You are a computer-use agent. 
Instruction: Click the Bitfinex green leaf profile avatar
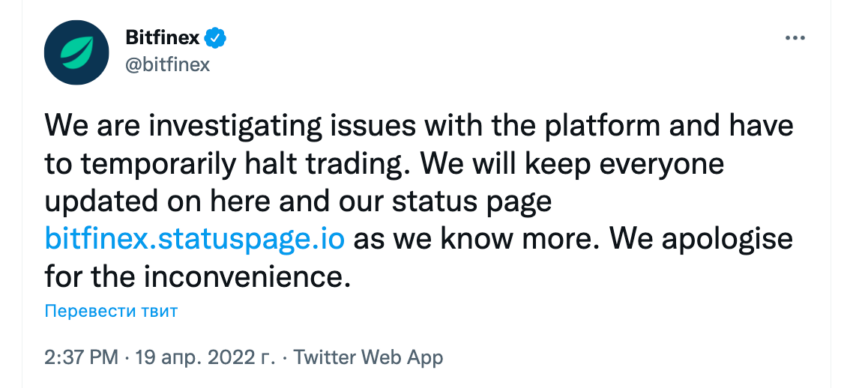76,54
